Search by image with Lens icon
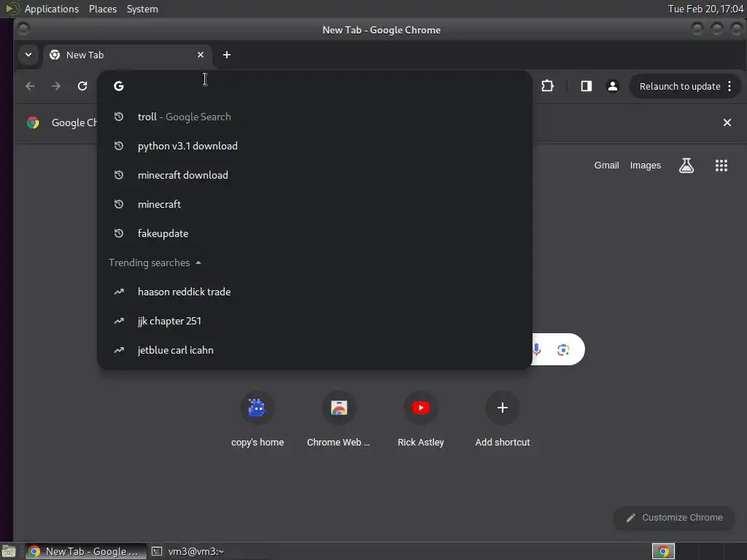This screenshot has height=560, width=747. click(x=563, y=349)
